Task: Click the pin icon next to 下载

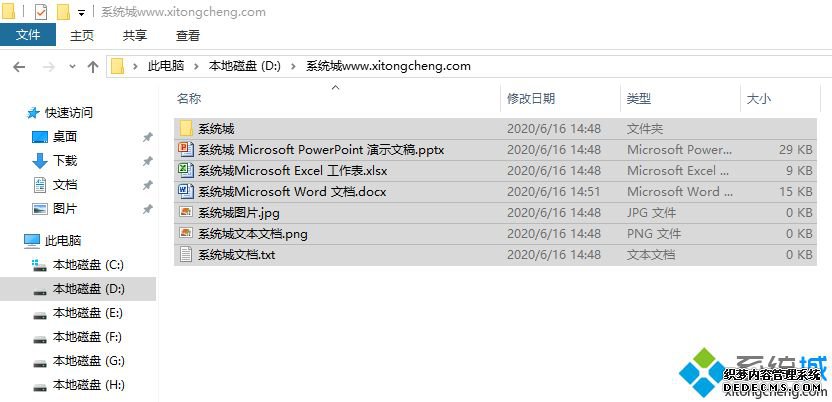Action: 148,161
